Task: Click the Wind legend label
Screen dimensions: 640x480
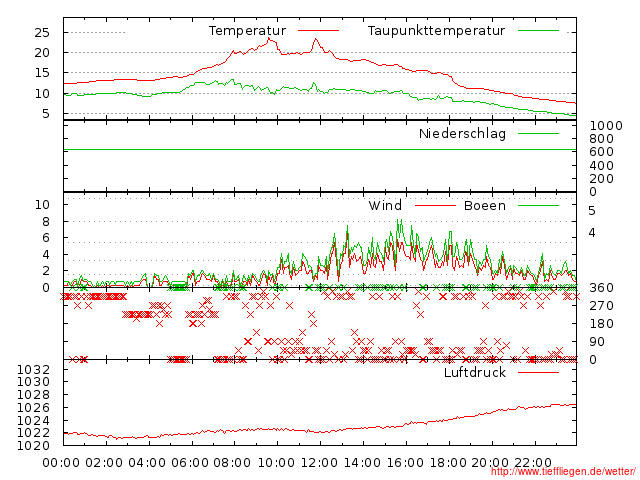Action: [x=385, y=205]
